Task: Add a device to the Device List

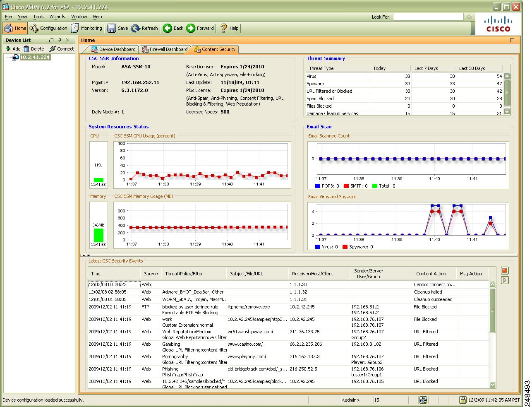Action: (13, 48)
